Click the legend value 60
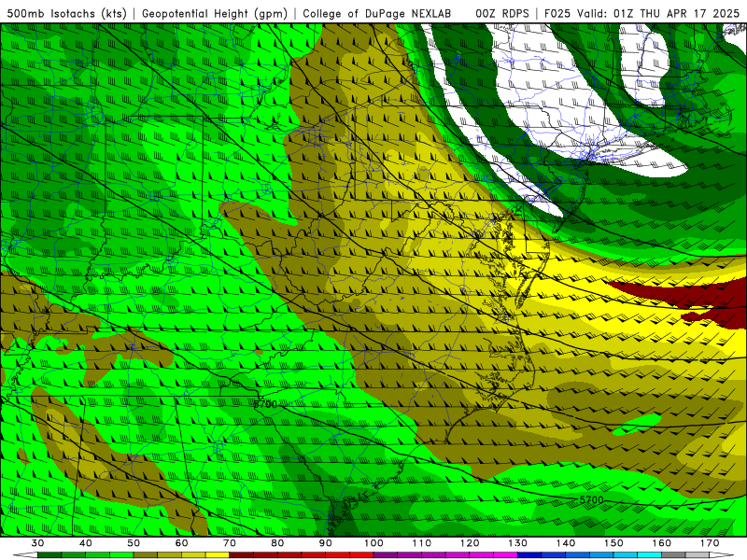747x560 pixels. coord(181,543)
